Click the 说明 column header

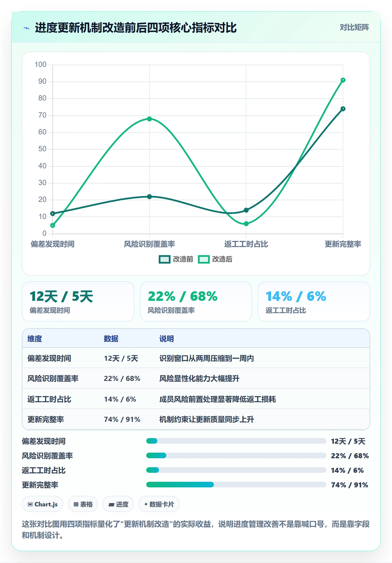(x=167, y=339)
